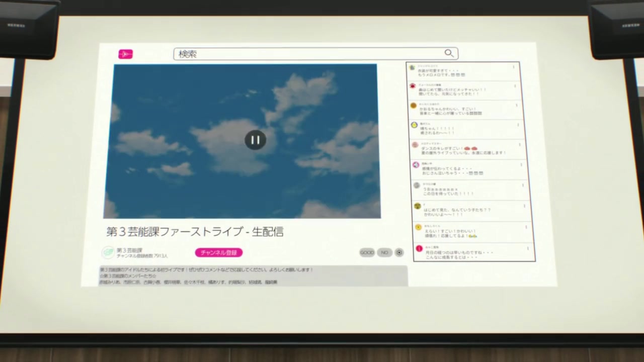Click the subscriber count チャンネル登録者数 7913人
Viewport: 644px width, 362px height.
(142, 256)
